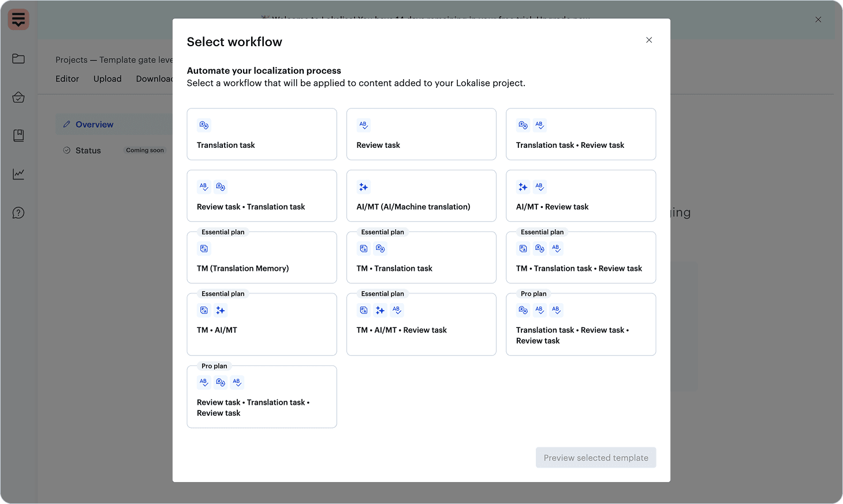
Task: Open the orders basket sidebar icon
Action: [18, 97]
